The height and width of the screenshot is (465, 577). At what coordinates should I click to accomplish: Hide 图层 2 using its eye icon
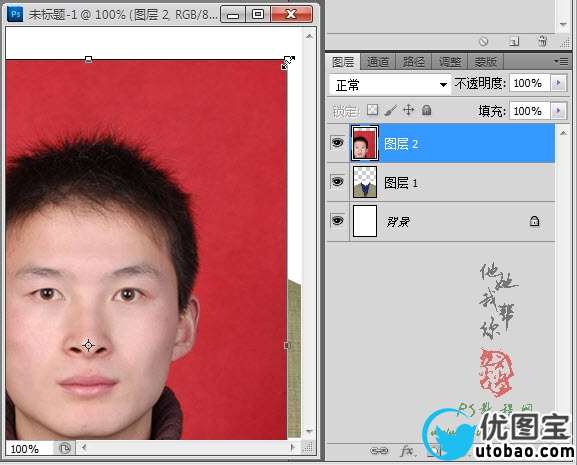click(x=337, y=143)
